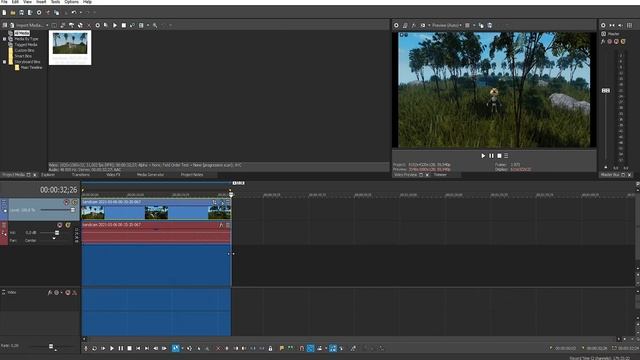Open the Tools menu

56,2
